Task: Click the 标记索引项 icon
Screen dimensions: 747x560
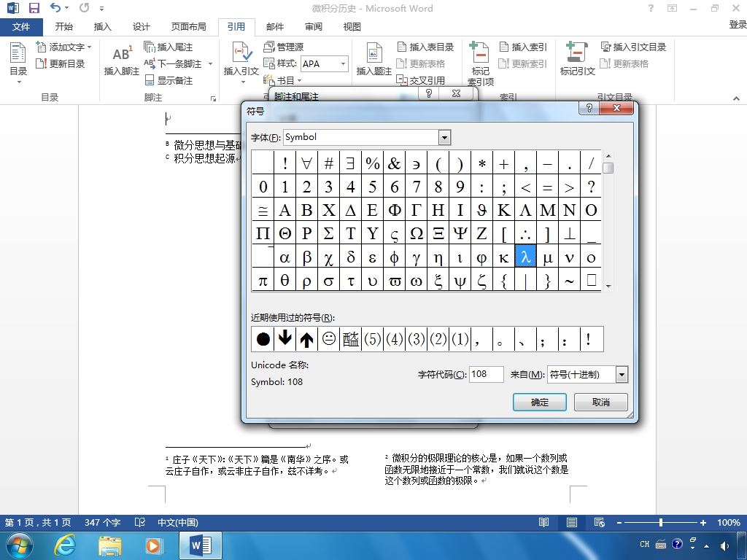Action: [480, 64]
